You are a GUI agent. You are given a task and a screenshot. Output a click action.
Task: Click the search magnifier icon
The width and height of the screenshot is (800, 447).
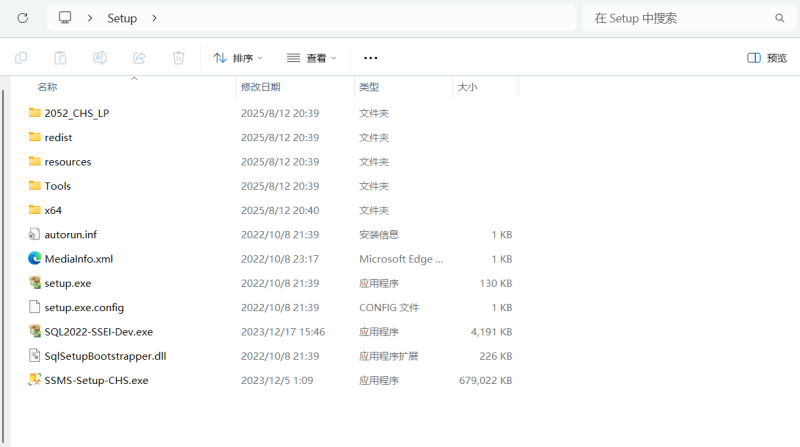[x=780, y=18]
